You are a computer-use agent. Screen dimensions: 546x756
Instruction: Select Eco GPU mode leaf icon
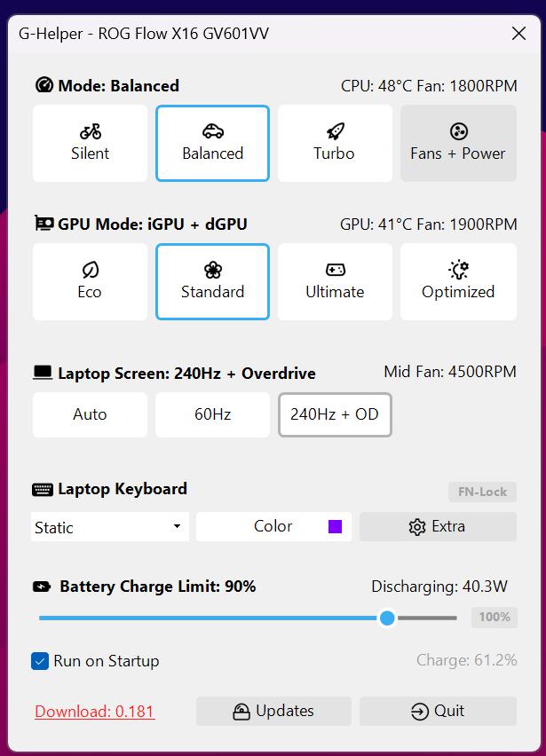pos(90,281)
